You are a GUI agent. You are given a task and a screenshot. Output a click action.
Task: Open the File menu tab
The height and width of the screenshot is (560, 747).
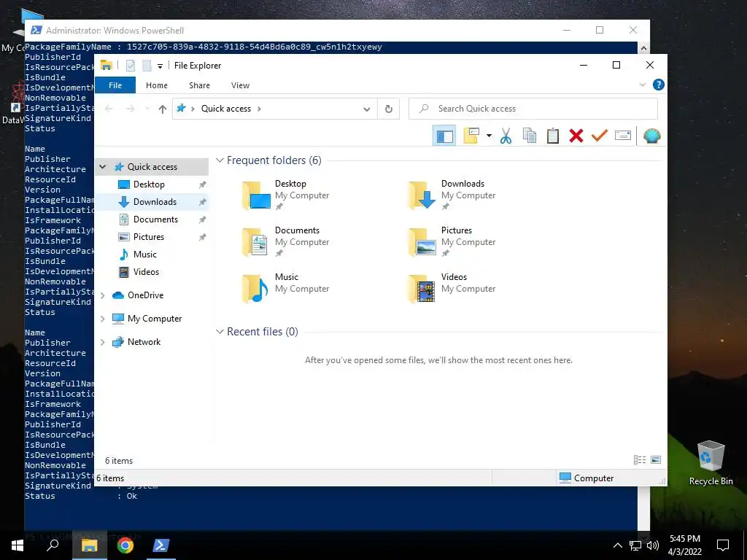click(x=115, y=85)
